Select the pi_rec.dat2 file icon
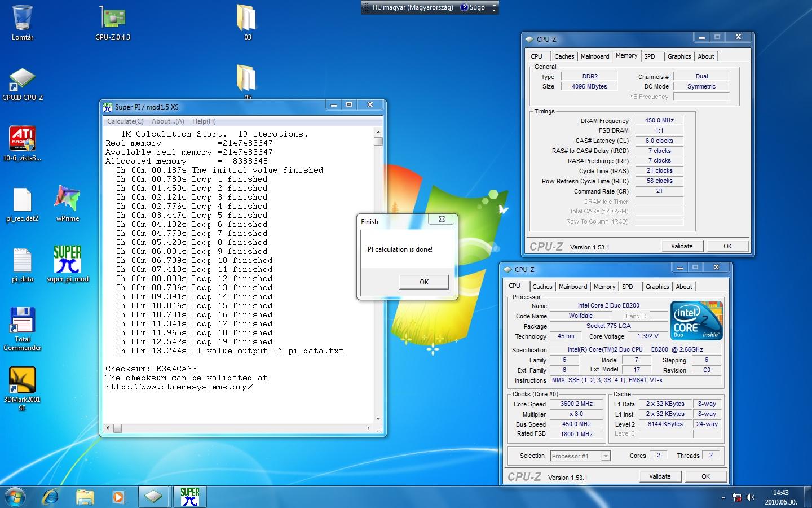812x508 pixels. tap(23, 204)
